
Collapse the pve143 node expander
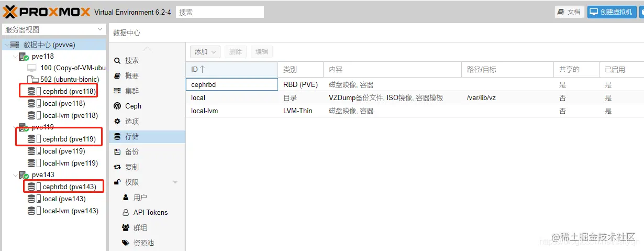click(15, 175)
